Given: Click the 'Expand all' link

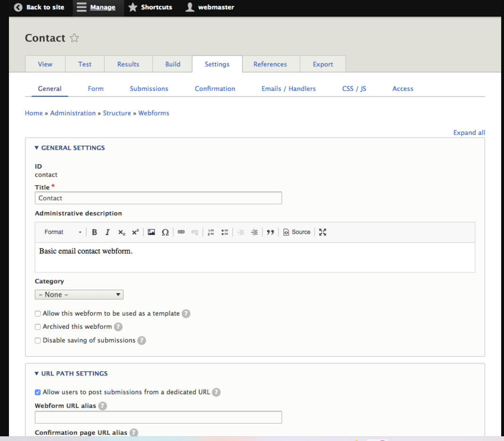Looking at the screenshot, I should point(469,132).
